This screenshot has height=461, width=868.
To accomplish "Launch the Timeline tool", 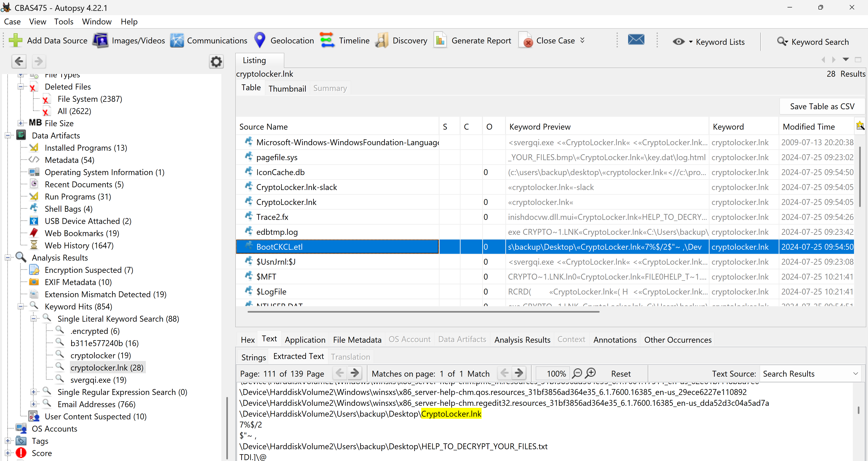I will pyautogui.click(x=327, y=40).
